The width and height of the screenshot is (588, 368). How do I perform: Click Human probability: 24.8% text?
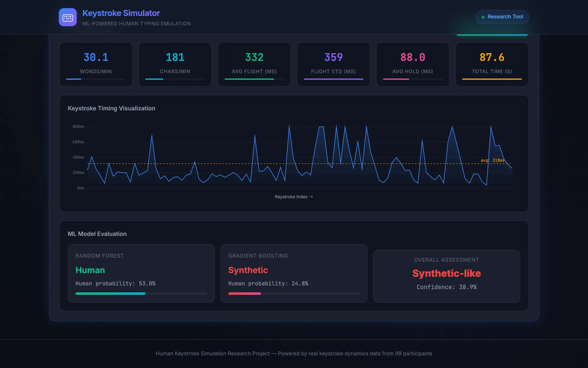point(268,284)
